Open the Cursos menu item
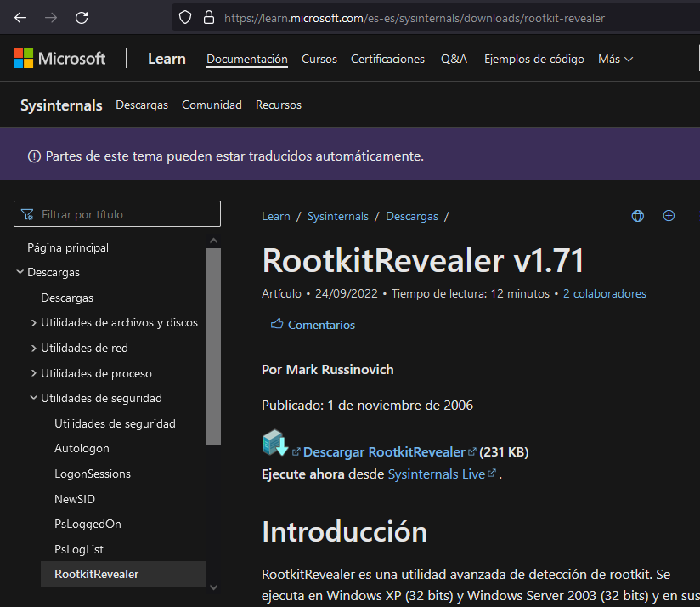Screen dimensions: 700x607 click(x=319, y=59)
